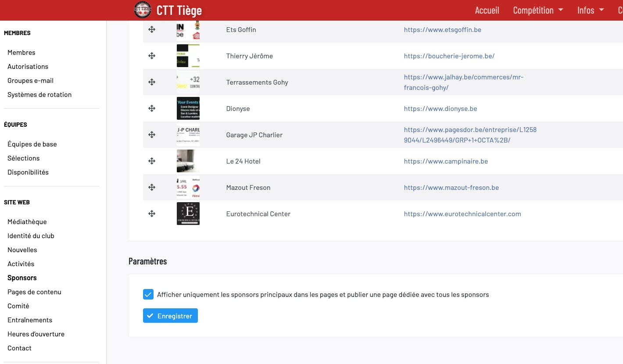Image resolution: width=623 pixels, height=364 pixels.
Task: Open Systèmes de rotation in sidebar
Action: coord(39,95)
